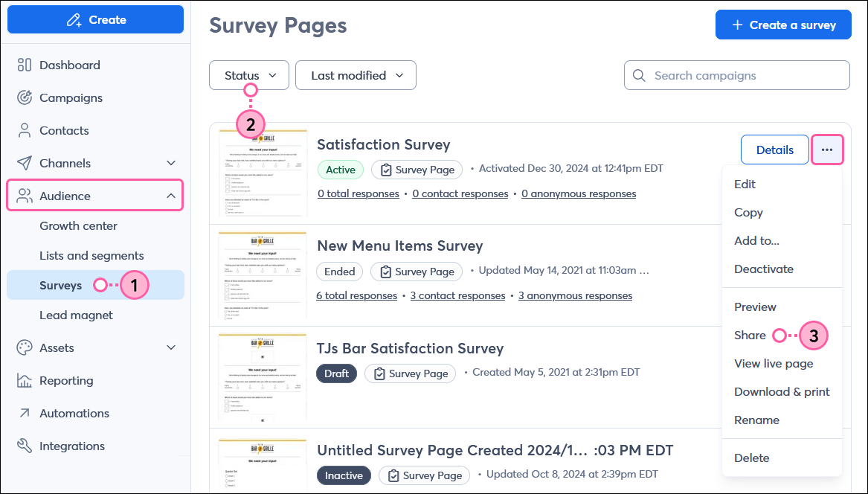Select the Assets icon in the sidebar
This screenshot has height=494, width=868.
(x=25, y=347)
